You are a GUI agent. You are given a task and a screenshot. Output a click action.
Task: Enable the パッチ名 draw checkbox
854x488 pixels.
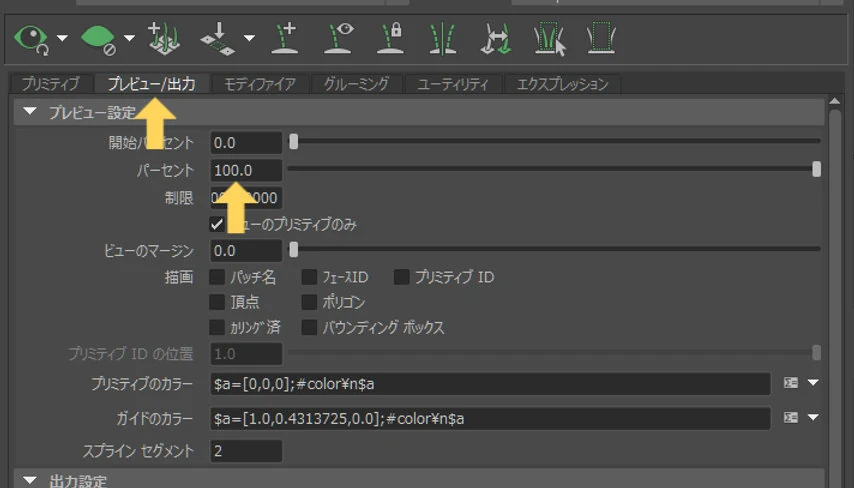click(217, 277)
